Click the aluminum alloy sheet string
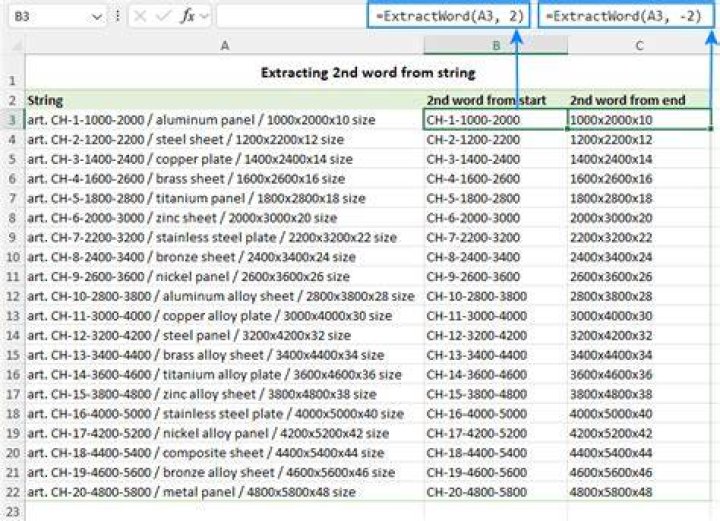720x521 pixels. [224, 297]
